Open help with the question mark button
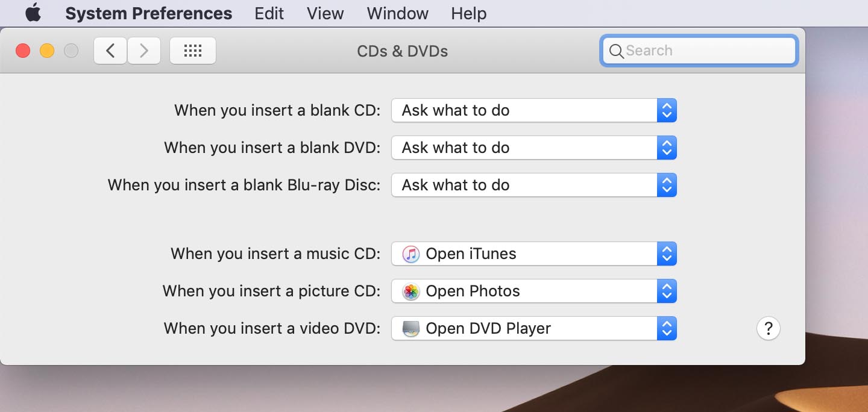The image size is (868, 412). (769, 328)
